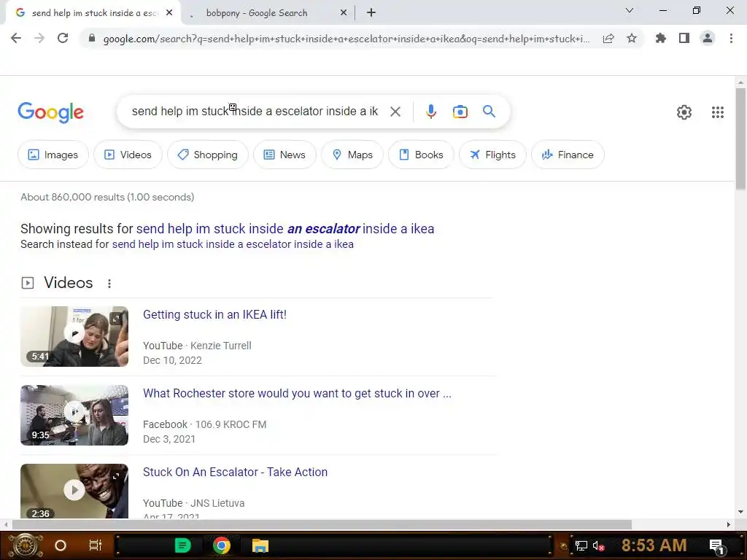Open Google apps grid

click(718, 112)
